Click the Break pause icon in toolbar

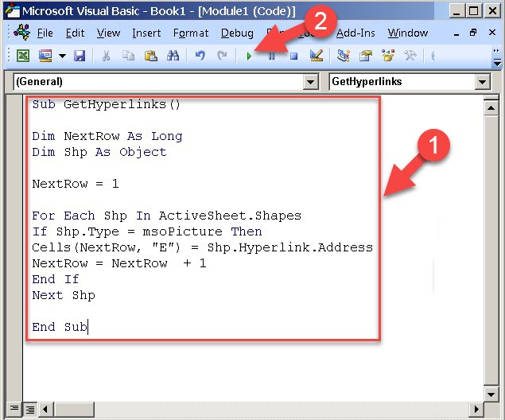(272, 56)
